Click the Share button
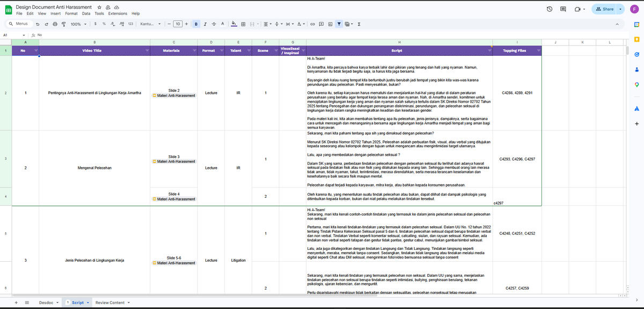 [x=605, y=9]
